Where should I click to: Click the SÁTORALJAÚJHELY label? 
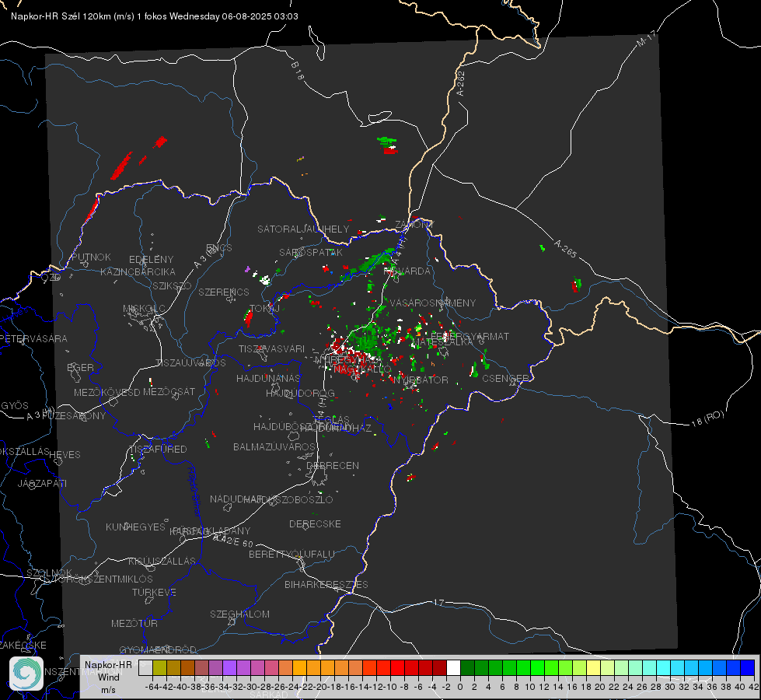[303, 229]
